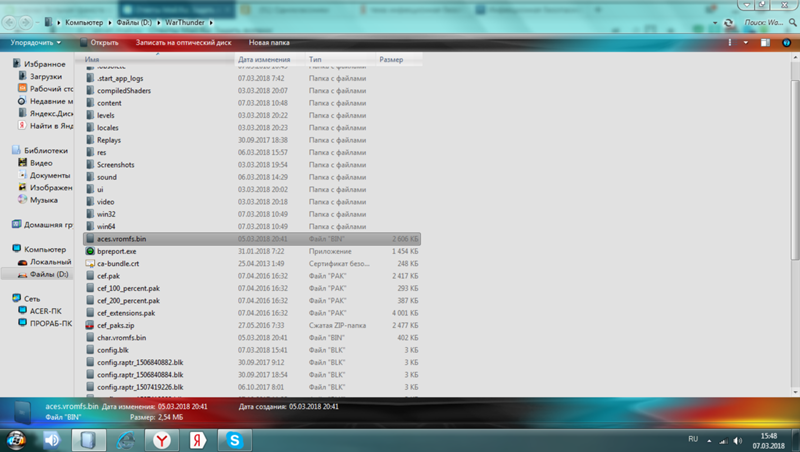The image size is (800, 452).
Task: Click the RU language indicator
Action: [x=693, y=439]
